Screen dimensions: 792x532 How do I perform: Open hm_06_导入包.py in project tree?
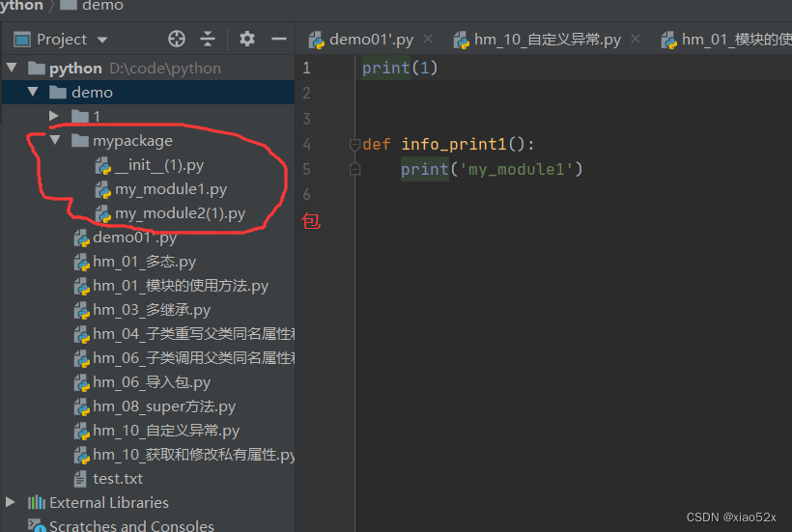tap(152, 382)
